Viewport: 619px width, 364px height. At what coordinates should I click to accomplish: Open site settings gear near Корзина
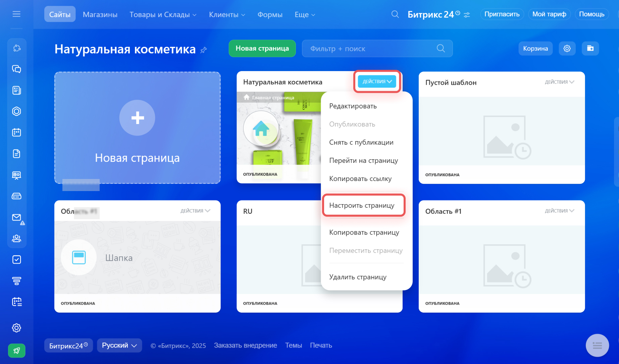click(567, 49)
